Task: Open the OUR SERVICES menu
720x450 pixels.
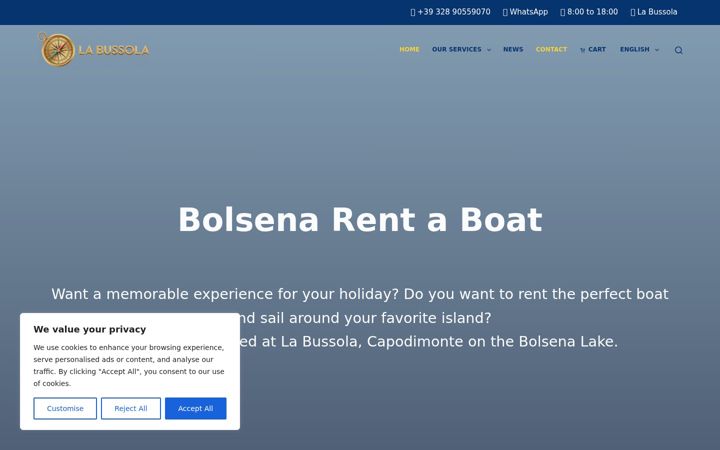Action: click(x=456, y=50)
